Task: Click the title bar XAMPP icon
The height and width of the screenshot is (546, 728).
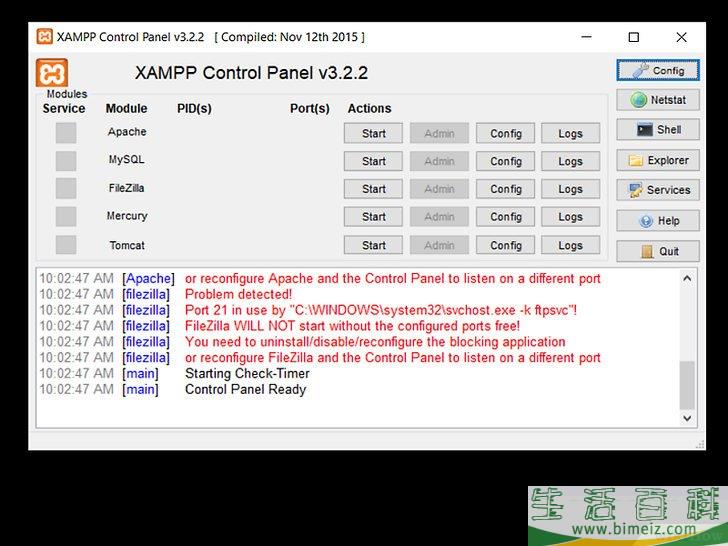Action: coord(45,37)
